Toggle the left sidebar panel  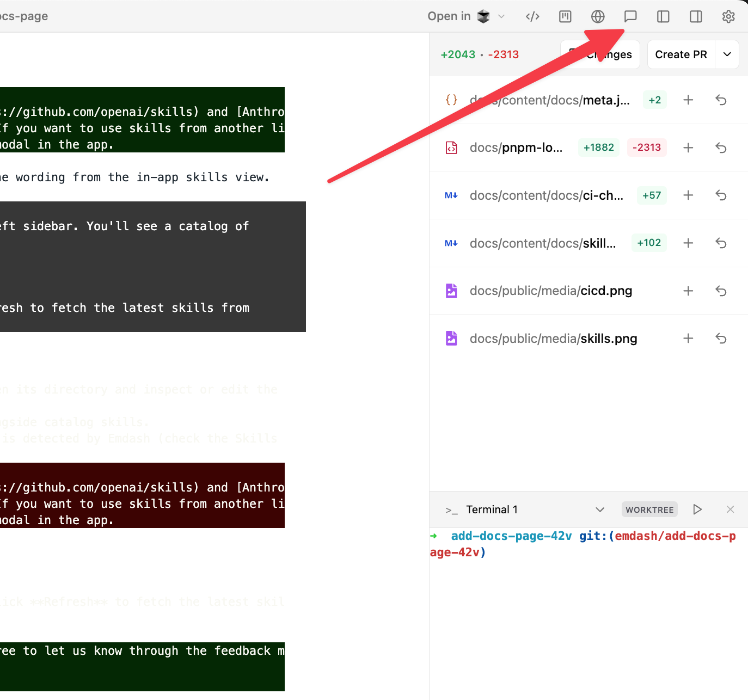[663, 16]
